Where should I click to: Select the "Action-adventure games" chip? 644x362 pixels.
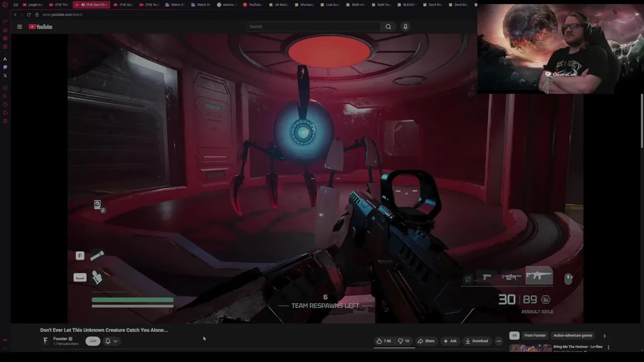573,335
